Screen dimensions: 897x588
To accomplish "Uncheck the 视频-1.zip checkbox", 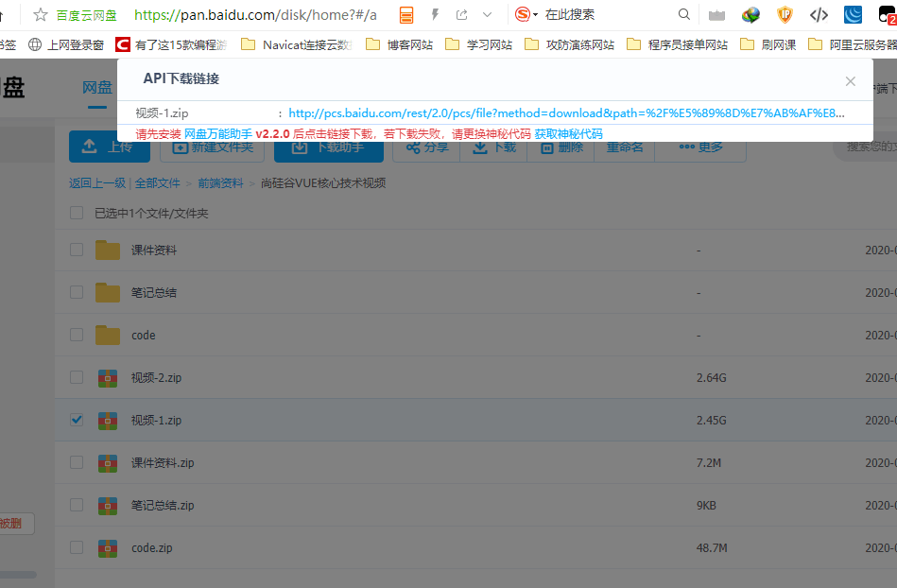I will click(76, 420).
